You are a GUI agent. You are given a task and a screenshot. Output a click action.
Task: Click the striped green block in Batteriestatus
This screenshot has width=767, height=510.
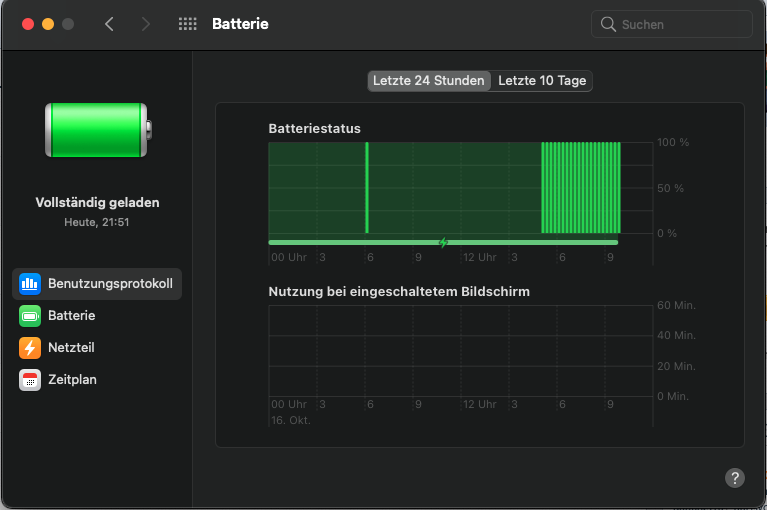click(x=580, y=188)
